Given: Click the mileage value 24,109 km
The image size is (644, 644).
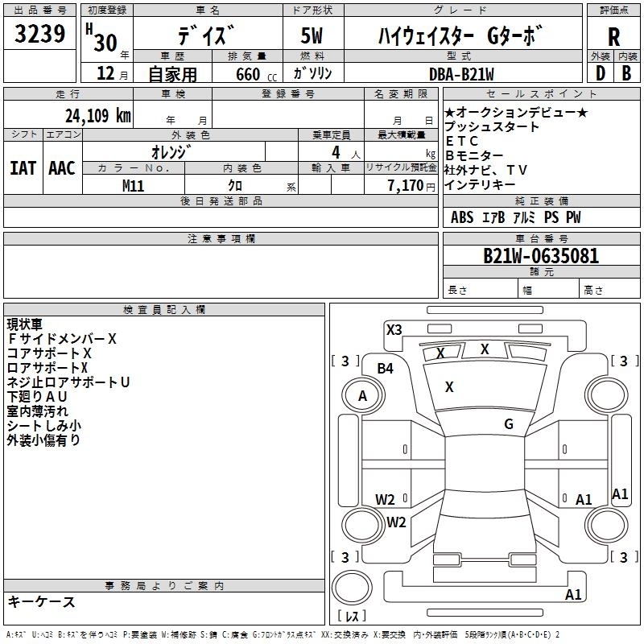Looking at the screenshot, I should (x=97, y=116).
